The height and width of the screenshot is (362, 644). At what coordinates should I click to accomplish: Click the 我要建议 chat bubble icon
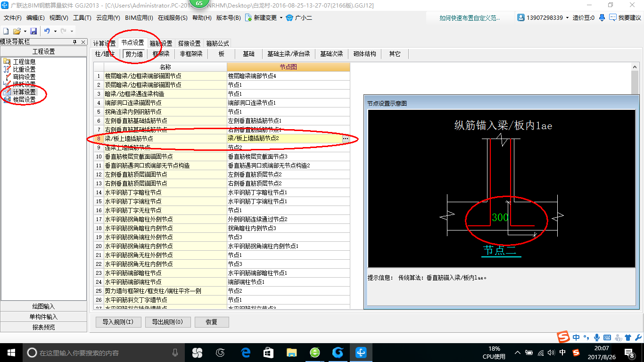pyautogui.click(x=613, y=17)
